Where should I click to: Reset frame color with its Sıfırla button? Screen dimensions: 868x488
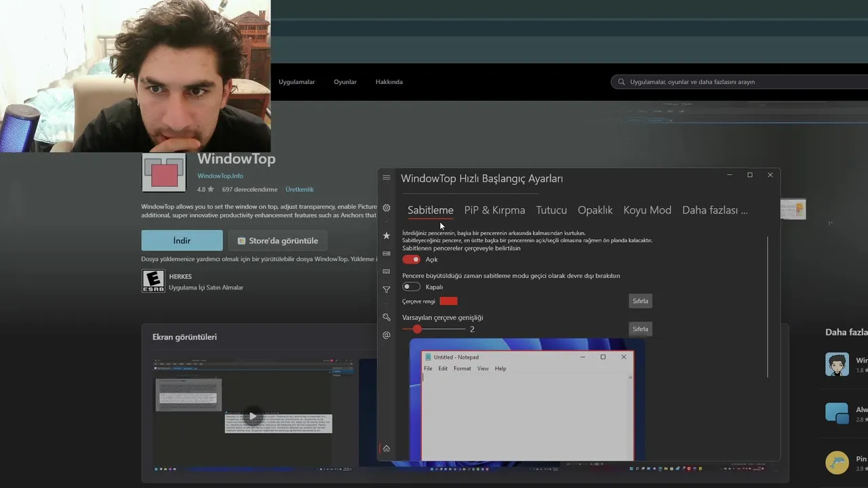[640, 301]
